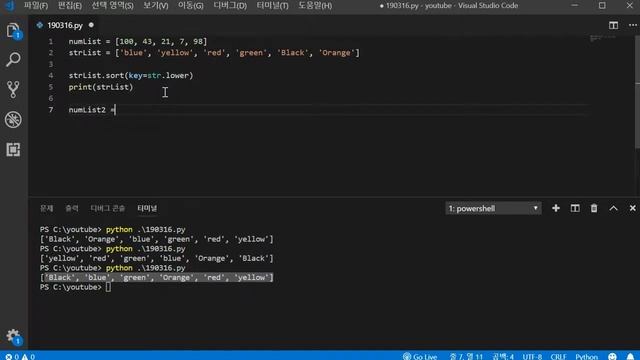Click the code minimap preview
This screenshot has height=360, width=640.
coord(603,38)
